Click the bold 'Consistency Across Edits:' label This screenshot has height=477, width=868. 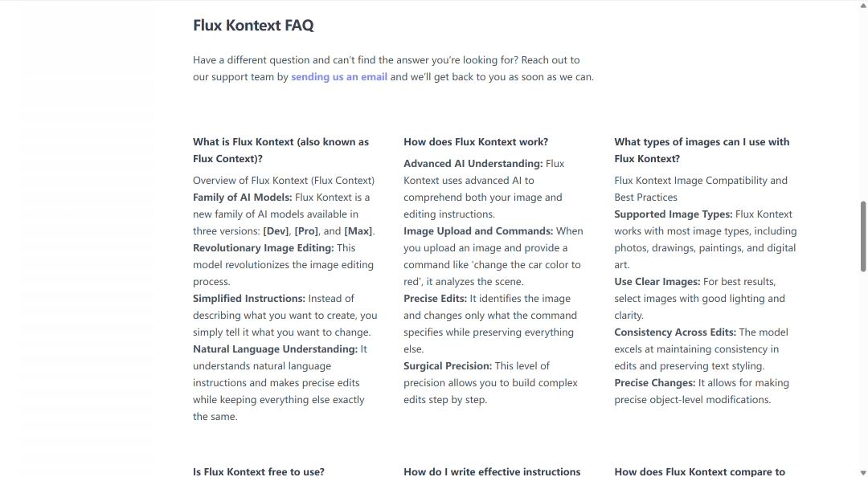pyautogui.click(x=675, y=332)
